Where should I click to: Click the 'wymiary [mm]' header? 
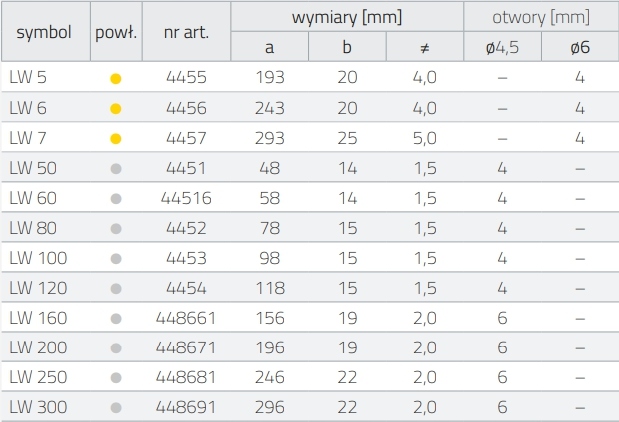(347, 17)
